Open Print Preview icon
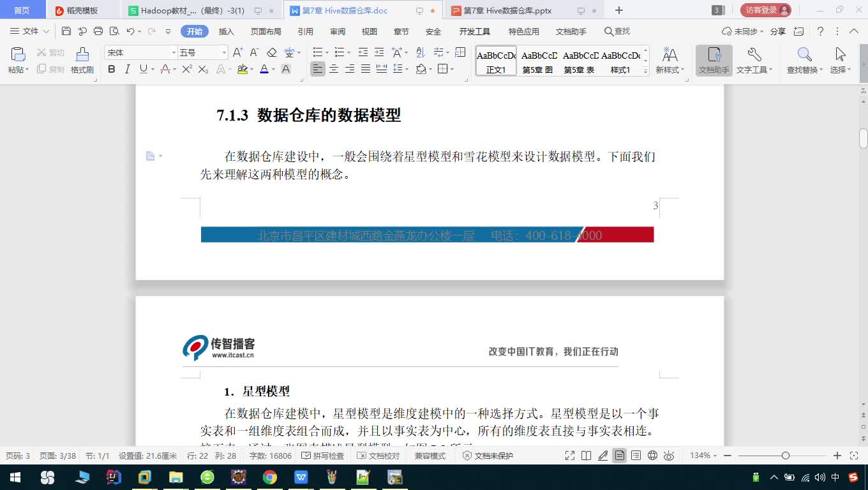Screen dimensions: 868x490 (114, 31)
